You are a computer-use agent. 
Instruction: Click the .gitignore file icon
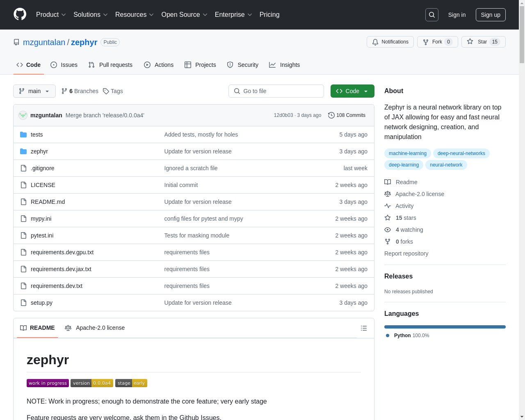click(x=23, y=168)
